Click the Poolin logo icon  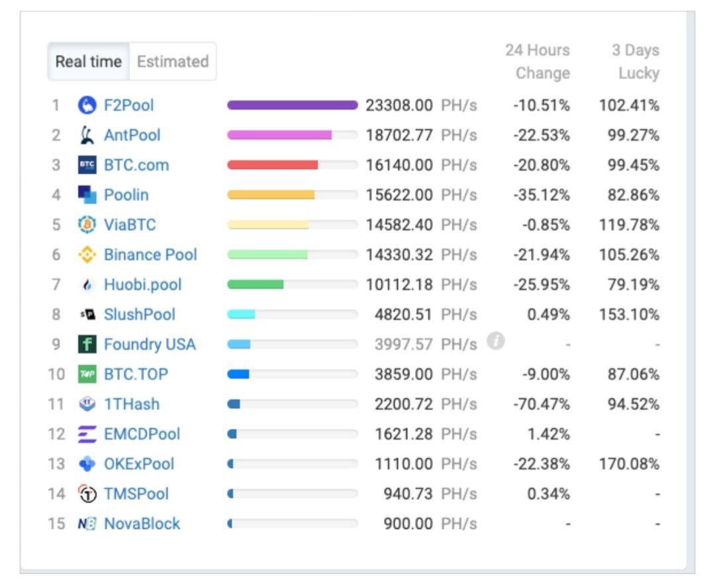point(87,195)
